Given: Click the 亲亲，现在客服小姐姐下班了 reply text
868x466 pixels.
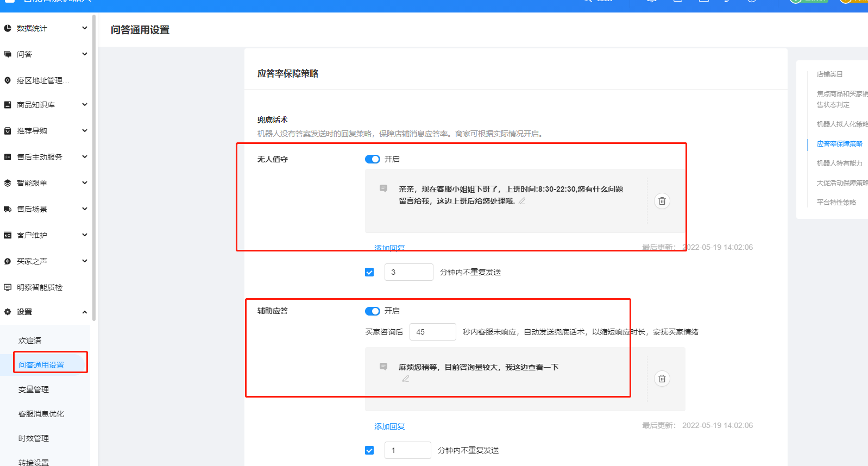Looking at the screenshot, I should [511, 195].
